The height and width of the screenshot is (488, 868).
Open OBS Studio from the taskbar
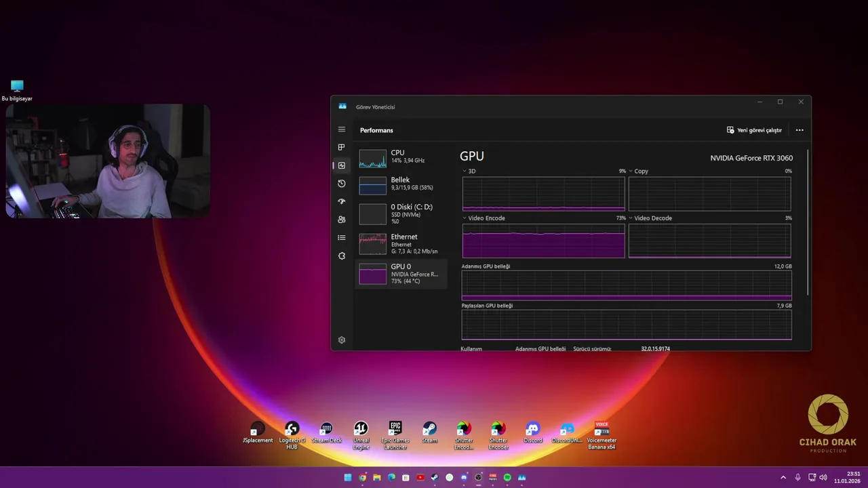pyautogui.click(x=479, y=477)
